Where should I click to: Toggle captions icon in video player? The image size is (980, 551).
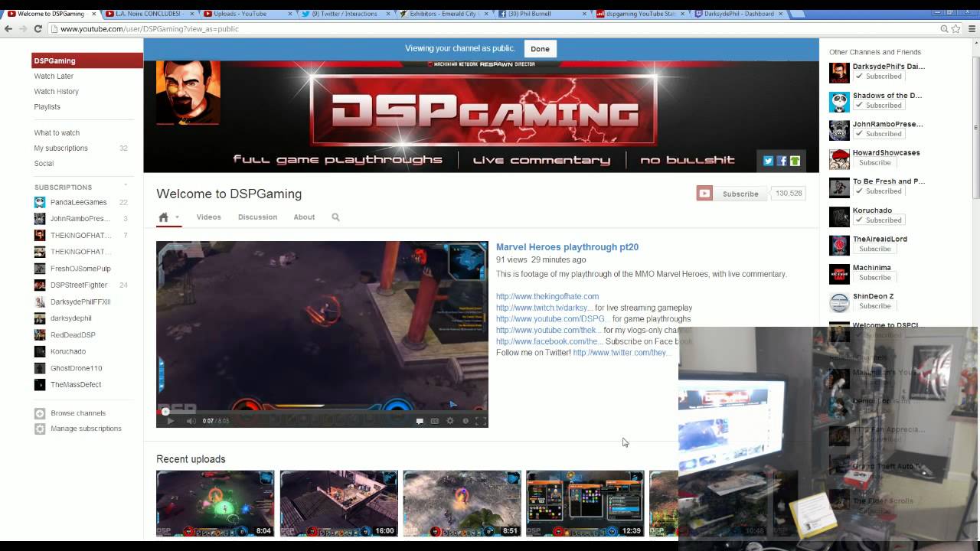coord(435,421)
